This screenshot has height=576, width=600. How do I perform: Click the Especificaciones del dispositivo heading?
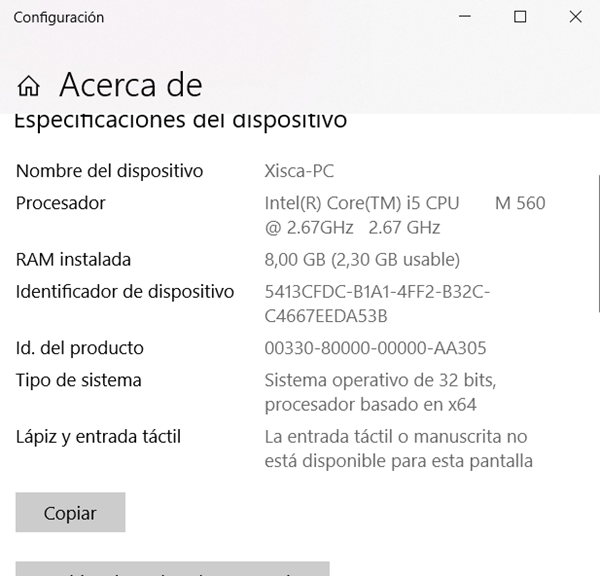(x=180, y=121)
